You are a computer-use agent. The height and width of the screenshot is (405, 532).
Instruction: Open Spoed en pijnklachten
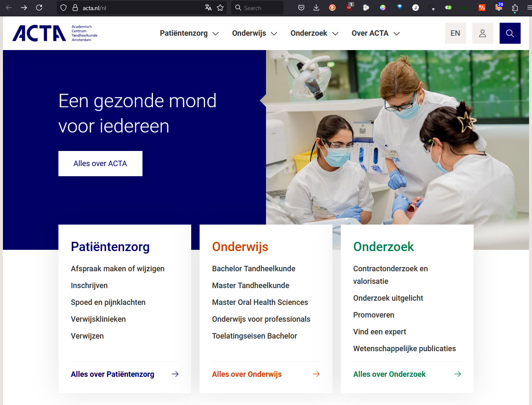point(108,302)
